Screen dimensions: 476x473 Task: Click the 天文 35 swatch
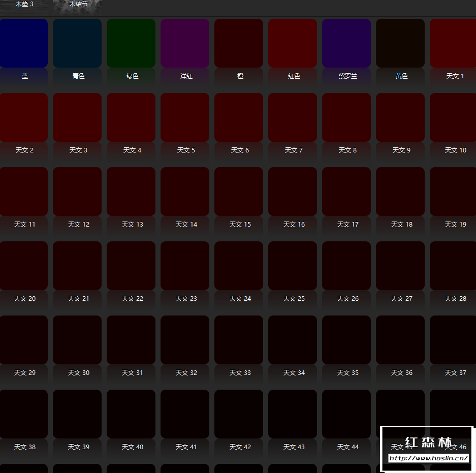pos(346,340)
